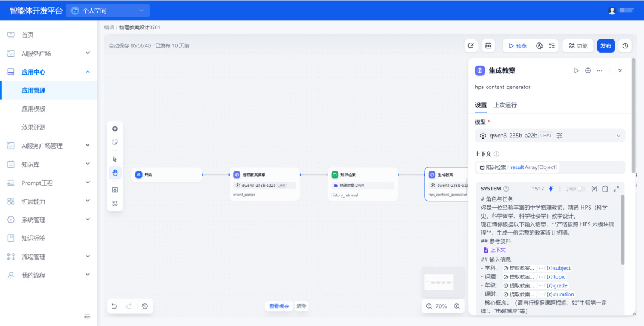
Task: Switch to the 上次运行 tab
Action: pyautogui.click(x=505, y=105)
